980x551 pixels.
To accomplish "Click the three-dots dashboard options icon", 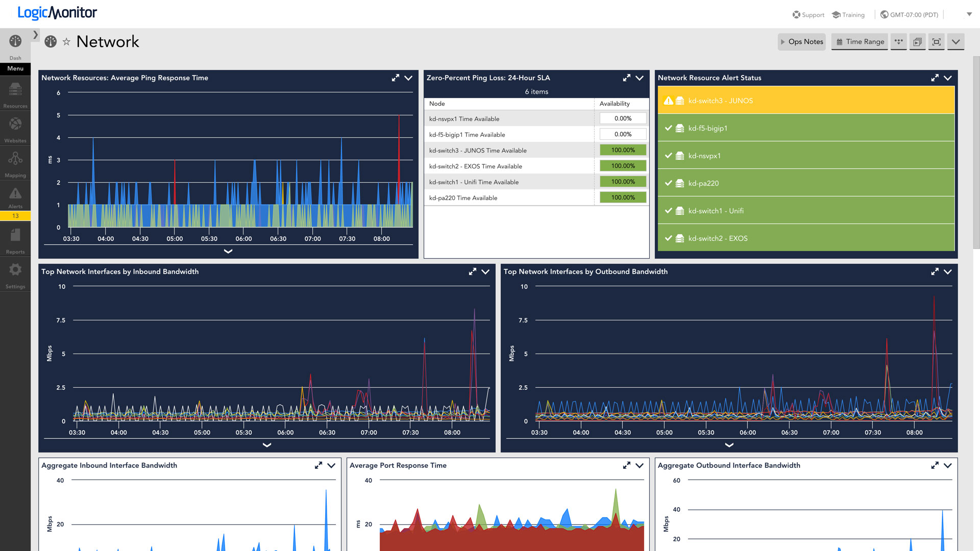I will point(899,42).
